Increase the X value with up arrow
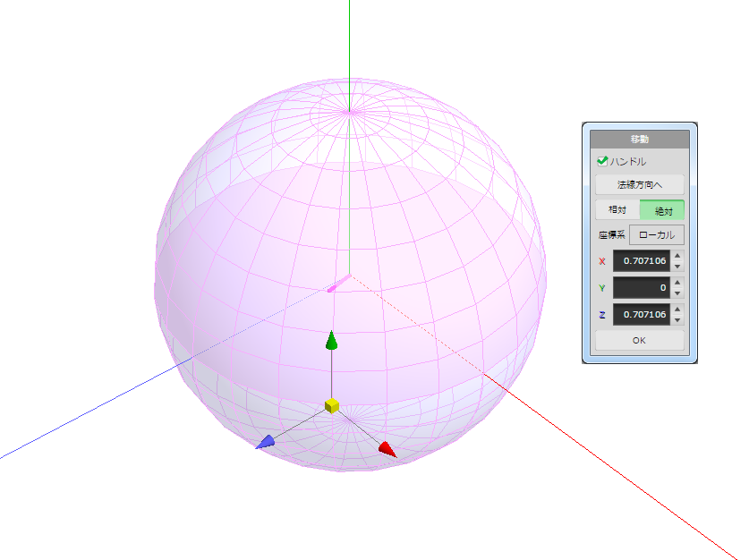The width and height of the screenshot is (749, 560). point(677,257)
